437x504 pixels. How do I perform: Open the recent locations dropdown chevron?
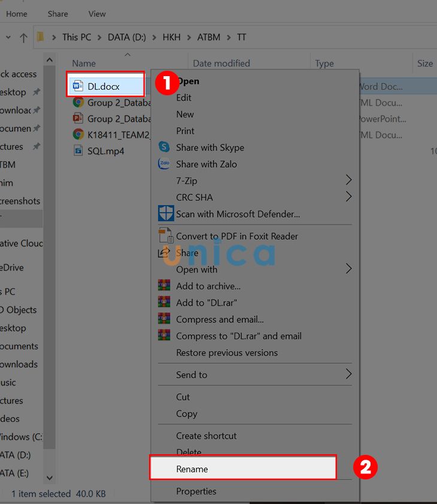tap(8, 37)
